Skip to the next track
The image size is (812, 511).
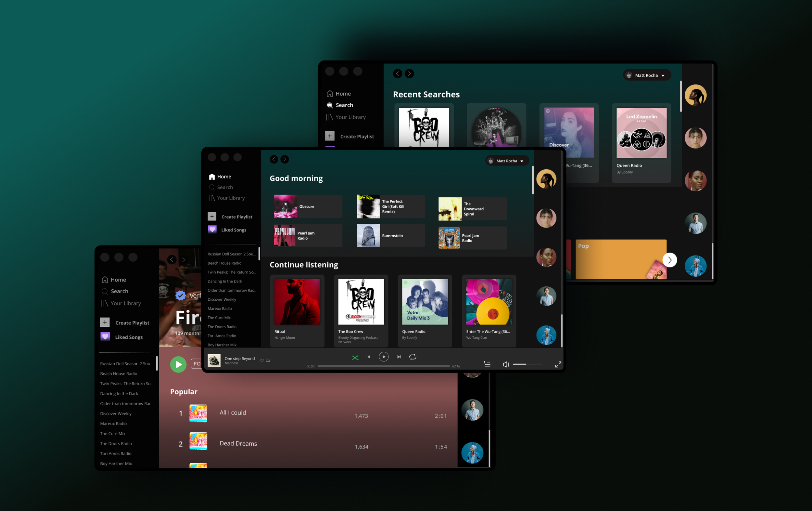pyautogui.click(x=399, y=357)
